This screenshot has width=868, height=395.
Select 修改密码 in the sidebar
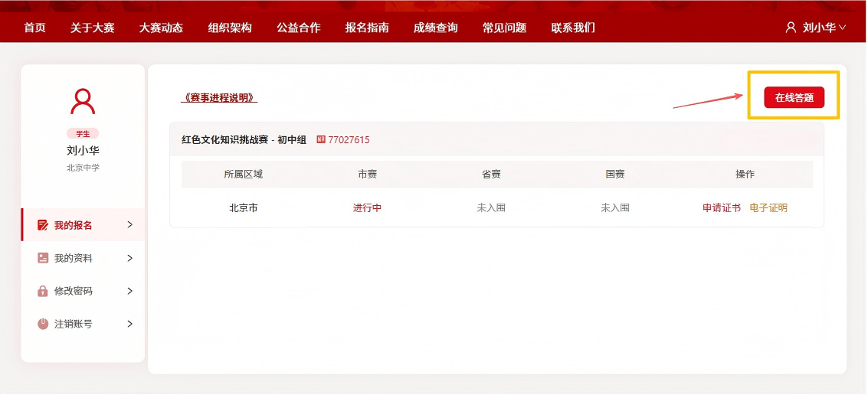tap(83, 291)
